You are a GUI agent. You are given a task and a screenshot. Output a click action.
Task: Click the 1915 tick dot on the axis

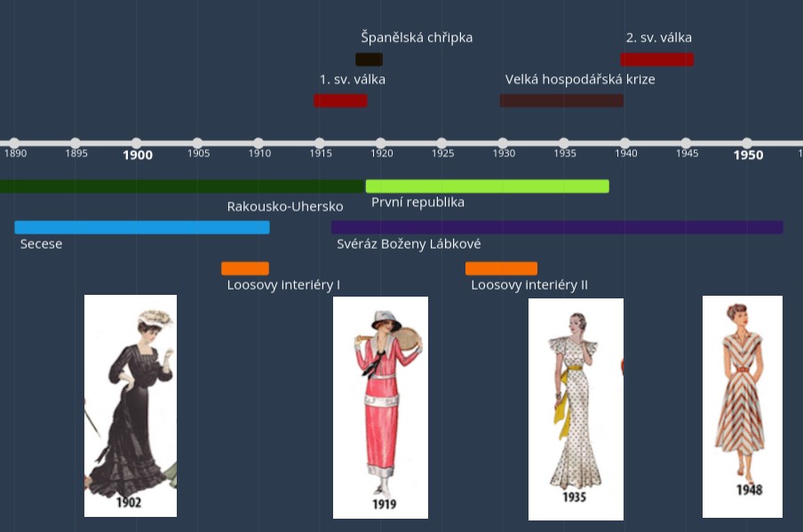[x=320, y=143]
